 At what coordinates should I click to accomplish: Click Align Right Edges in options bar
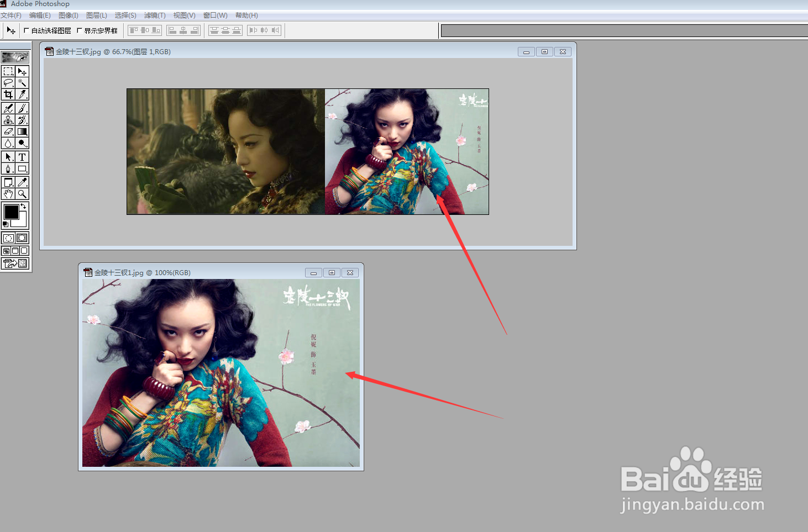click(194, 30)
